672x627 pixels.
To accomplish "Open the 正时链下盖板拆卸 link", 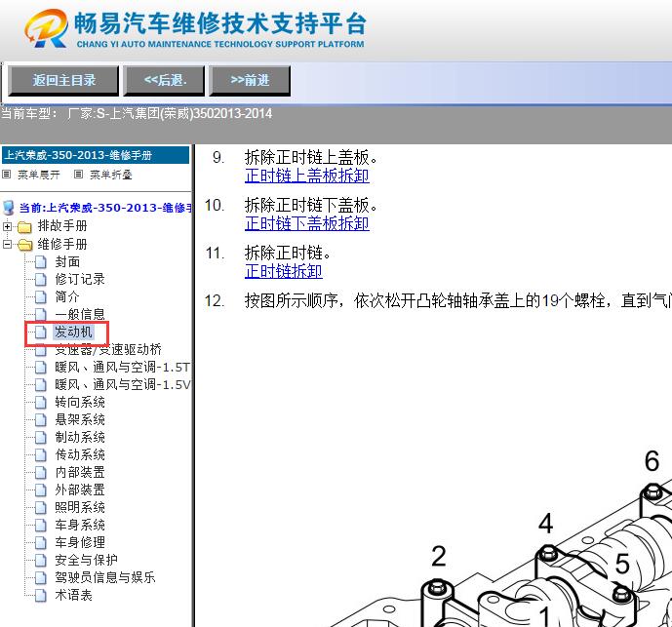I will pyautogui.click(x=307, y=223).
